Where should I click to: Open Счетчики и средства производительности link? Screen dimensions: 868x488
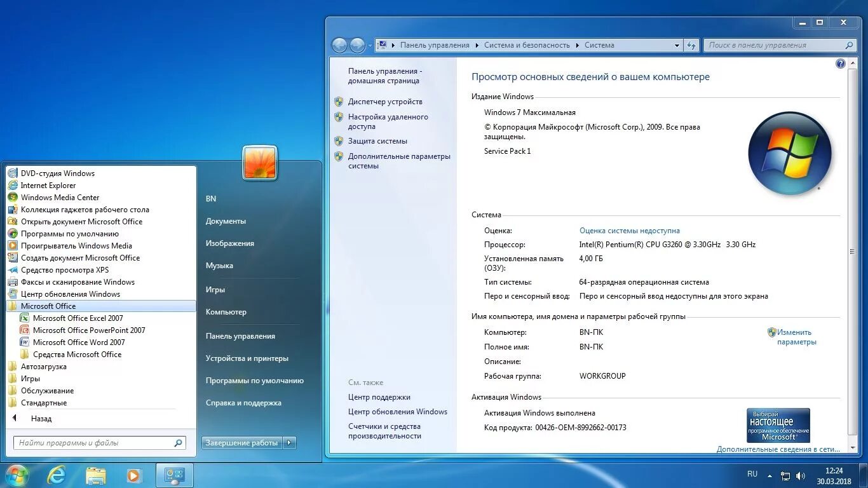(x=384, y=431)
